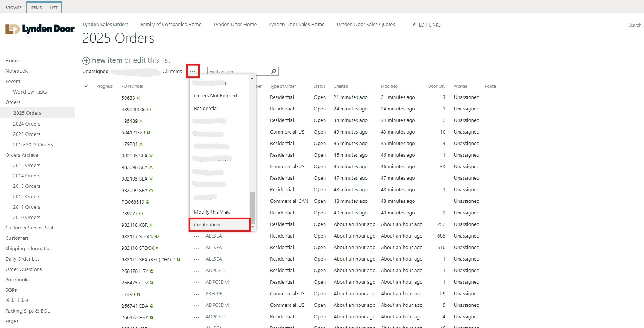
Task: Sort by the Status column header
Action: pyautogui.click(x=319, y=86)
